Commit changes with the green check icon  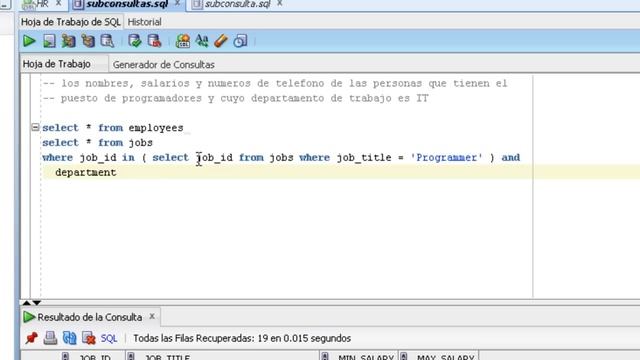[x=135, y=41]
